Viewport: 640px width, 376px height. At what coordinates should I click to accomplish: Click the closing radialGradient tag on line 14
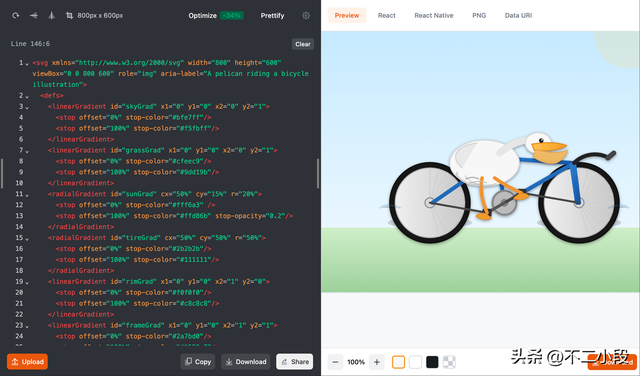[x=81, y=227]
